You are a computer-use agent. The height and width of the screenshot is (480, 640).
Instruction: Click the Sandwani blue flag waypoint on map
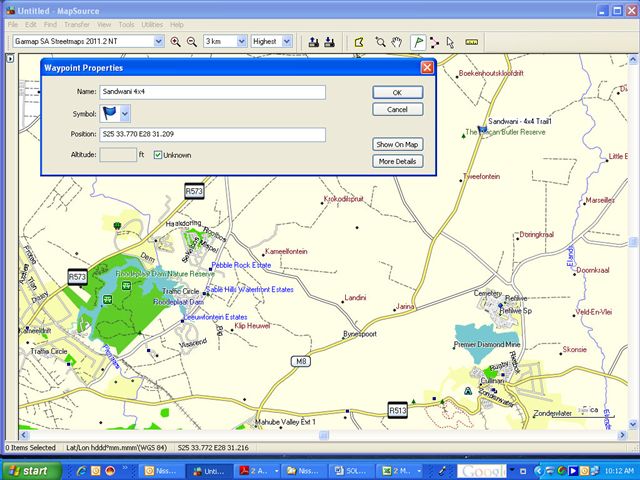point(482,130)
